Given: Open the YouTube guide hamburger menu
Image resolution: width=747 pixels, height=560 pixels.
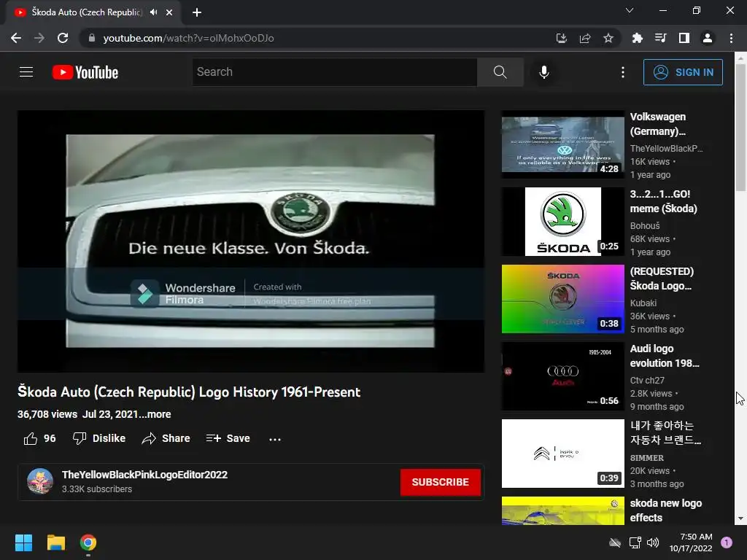Looking at the screenshot, I should click(x=26, y=72).
